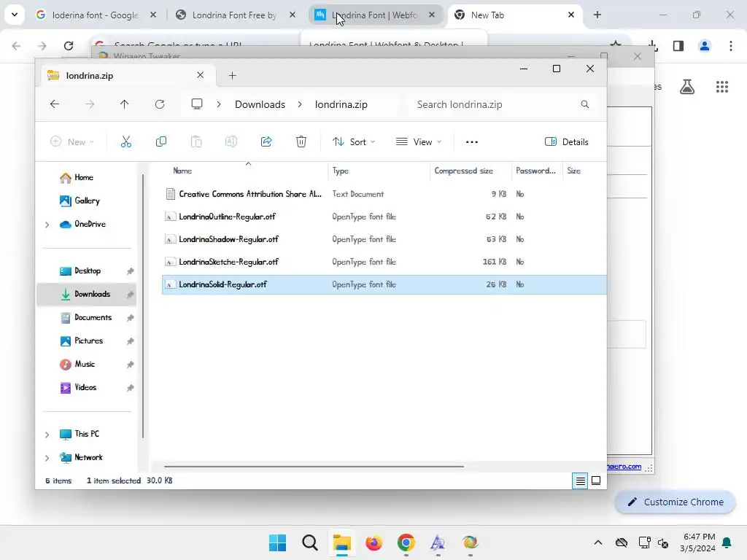The image size is (747, 560).
Task: Open a new Chrome tab
Action: click(597, 15)
